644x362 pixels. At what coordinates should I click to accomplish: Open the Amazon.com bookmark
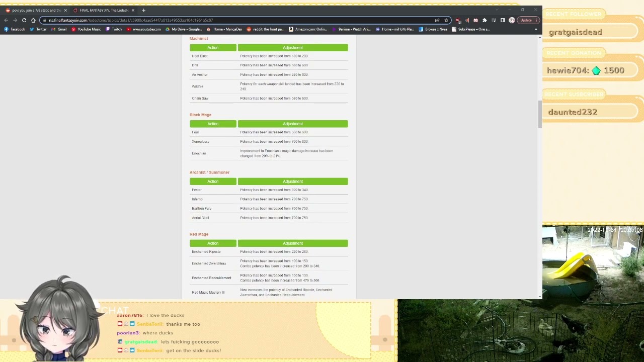click(x=308, y=29)
